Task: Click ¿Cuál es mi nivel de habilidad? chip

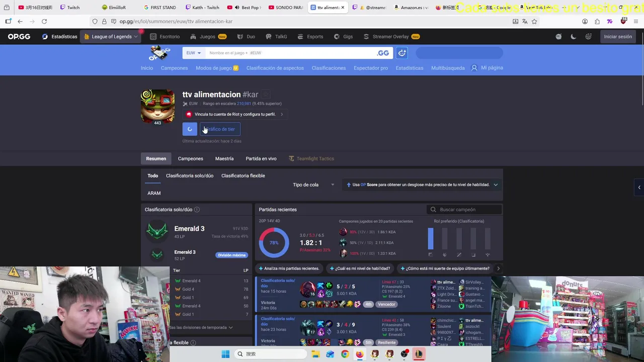Action: pos(360,268)
